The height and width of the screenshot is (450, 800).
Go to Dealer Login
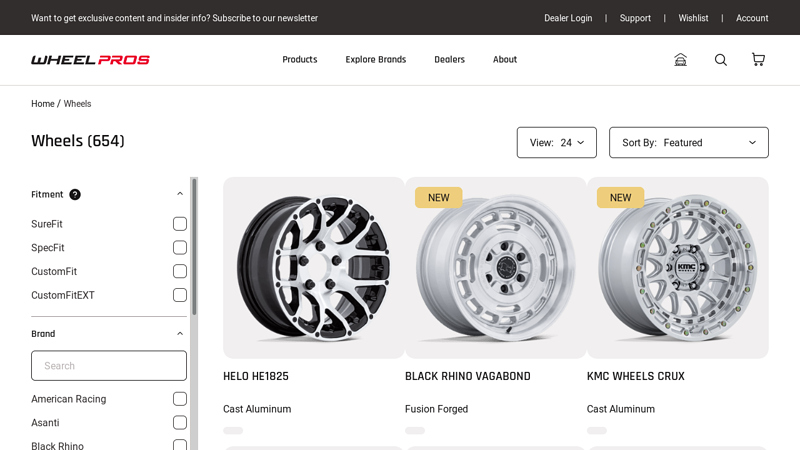(568, 18)
